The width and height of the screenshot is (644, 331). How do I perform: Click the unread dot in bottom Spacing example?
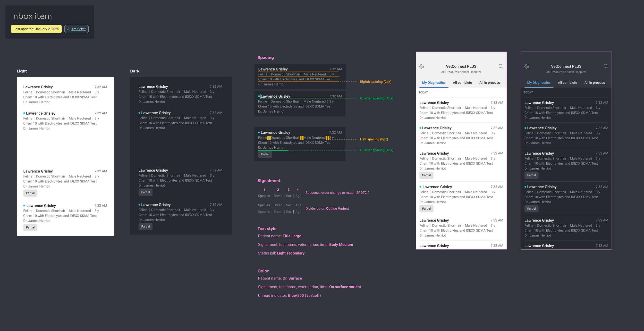click(x=259, y=133)
